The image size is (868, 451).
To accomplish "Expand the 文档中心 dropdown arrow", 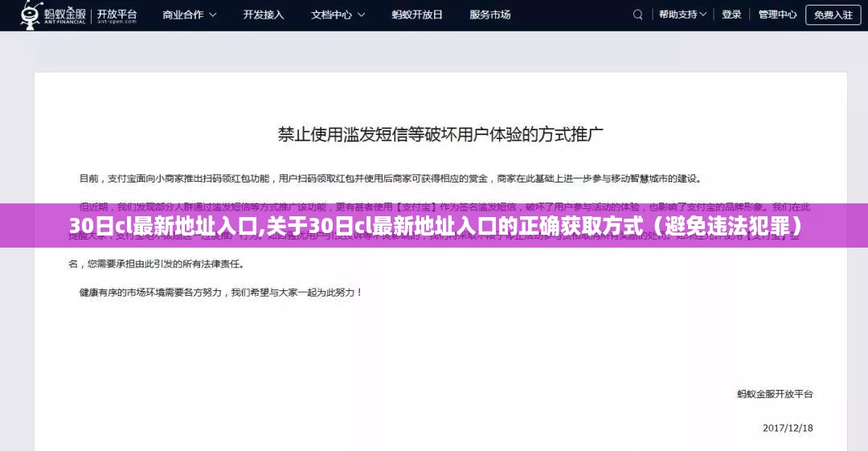I will (x=362, y=15).
